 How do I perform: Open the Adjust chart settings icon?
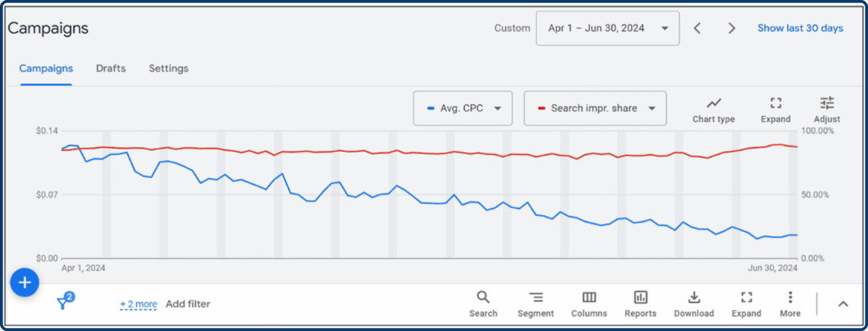(x=827, y=103)
